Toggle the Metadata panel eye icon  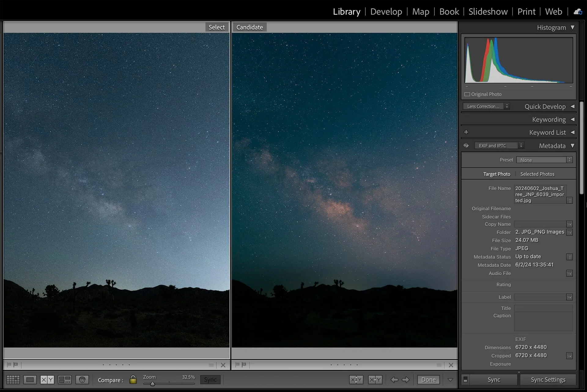point(466,146)
